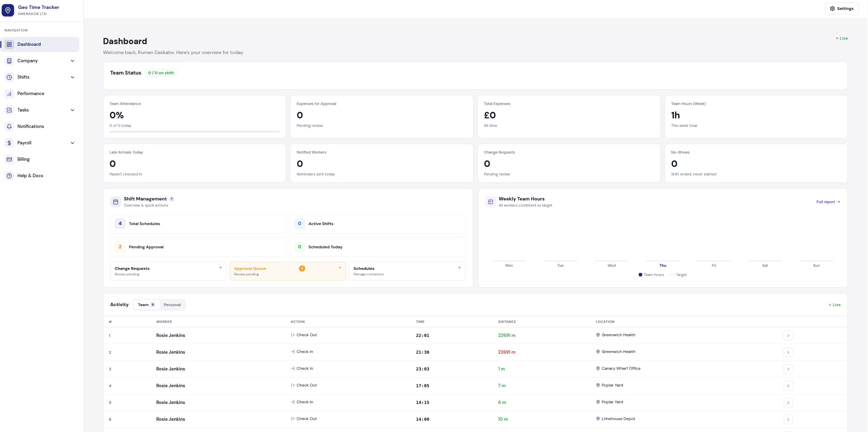This screenshot has height=432, width=868.
Task: Click the Payroll dollar sign icon
Action: tap(9, 143)
